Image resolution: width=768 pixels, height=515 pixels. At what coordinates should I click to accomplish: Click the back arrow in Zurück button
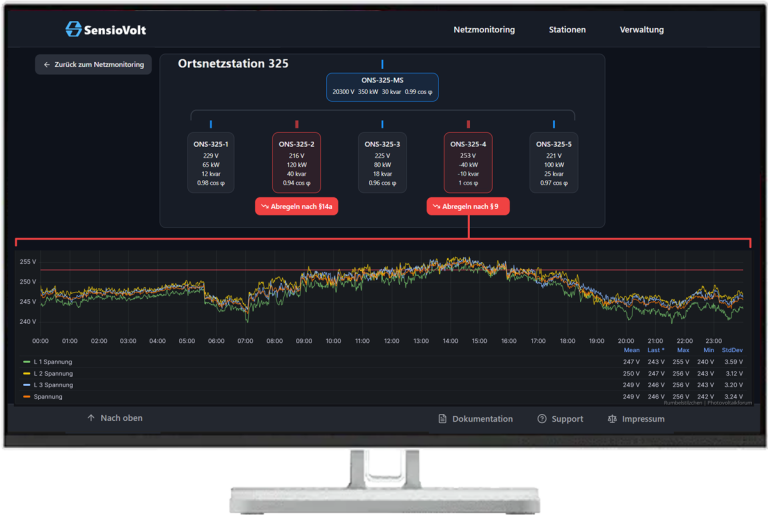[x=47, y=65]
